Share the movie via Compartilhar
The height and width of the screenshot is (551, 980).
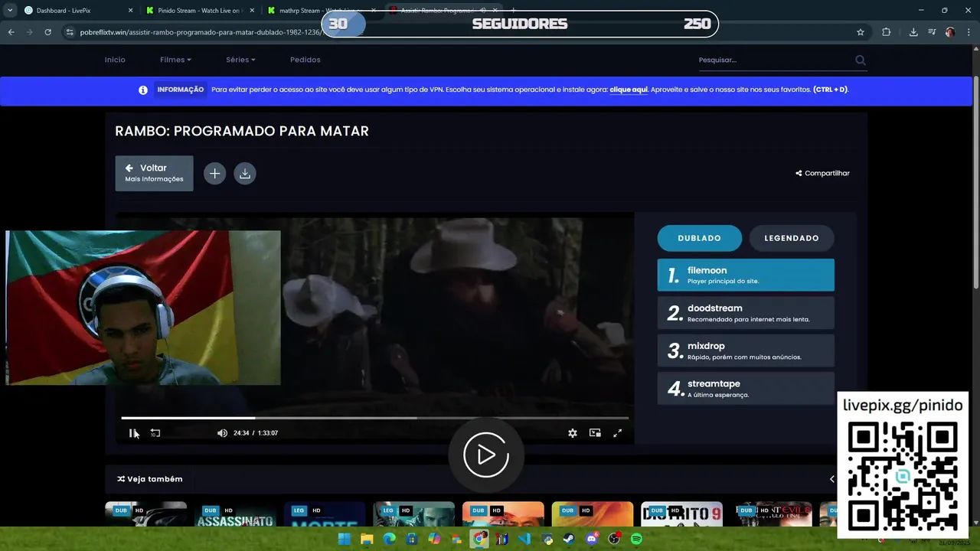(x=822, y=174)
